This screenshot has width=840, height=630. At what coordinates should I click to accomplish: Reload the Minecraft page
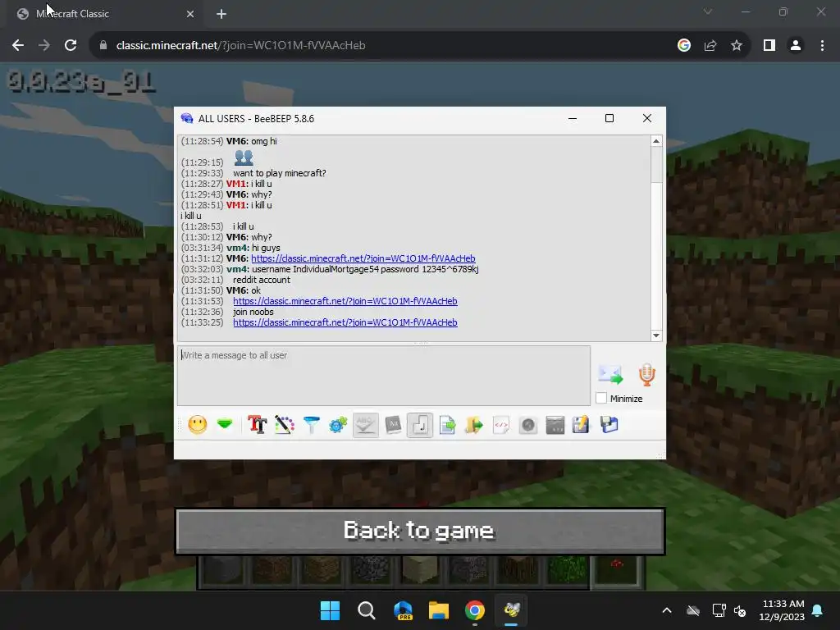(x=71, y=46)
